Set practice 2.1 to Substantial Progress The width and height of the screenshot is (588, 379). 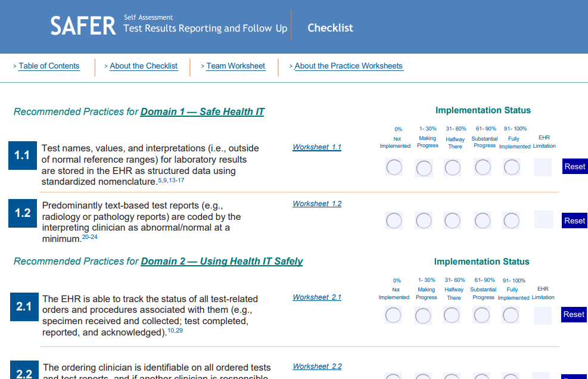[481, 315]
